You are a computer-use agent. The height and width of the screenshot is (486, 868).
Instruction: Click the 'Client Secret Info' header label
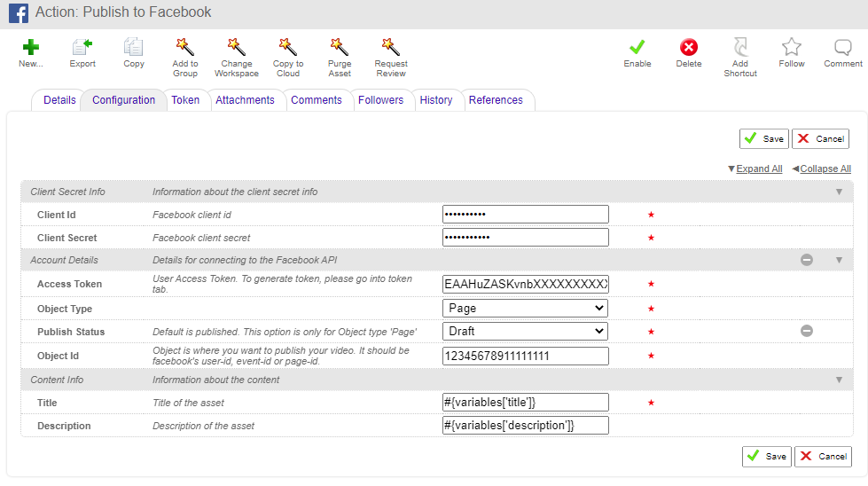pos(67,192)
